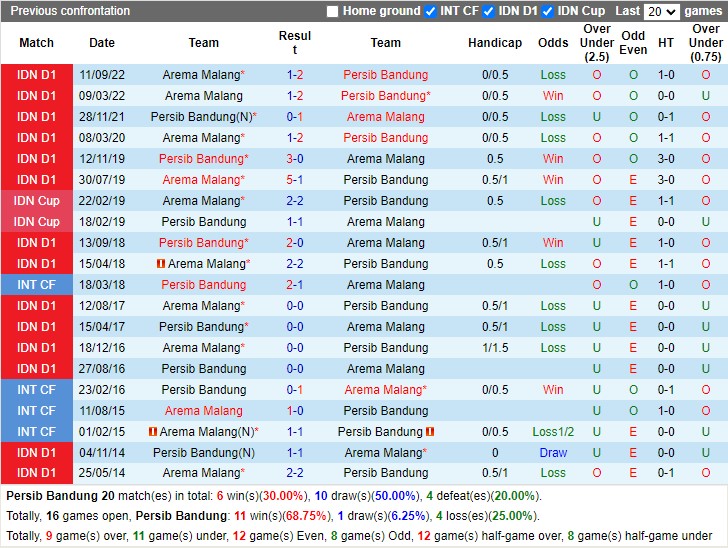Image resolution: width=728 pixels, height=548 pixels.
Task: Click the 1-2 result for 11/09/22 match
Action: (x=295, y=75)
